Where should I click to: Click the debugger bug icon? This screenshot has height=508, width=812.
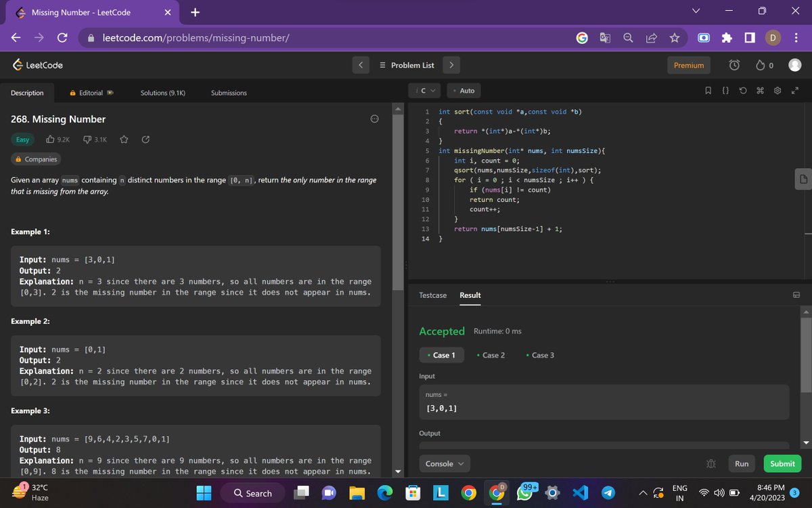[710, 464]
